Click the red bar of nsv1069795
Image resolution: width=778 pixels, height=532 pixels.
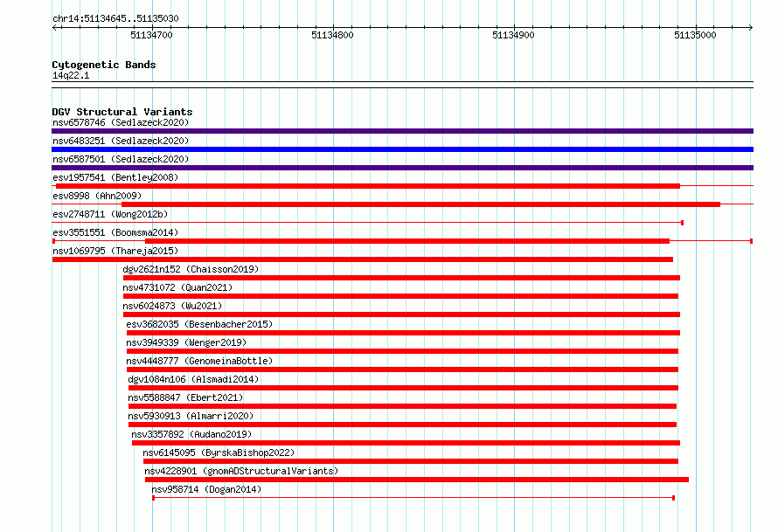pyautogui.click(x=362, y=259)
